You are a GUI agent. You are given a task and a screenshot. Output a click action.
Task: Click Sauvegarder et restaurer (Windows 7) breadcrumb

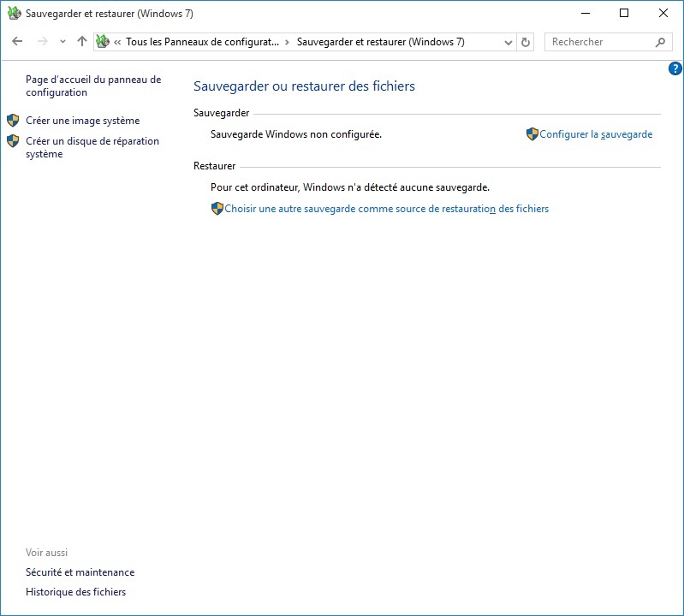click(381, 42)
